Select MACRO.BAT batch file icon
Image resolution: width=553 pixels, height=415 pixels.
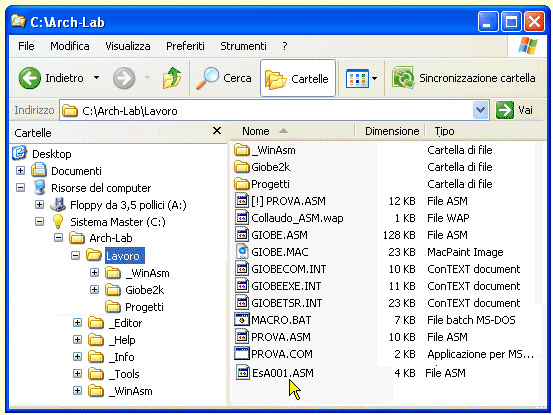coord(242,319)
